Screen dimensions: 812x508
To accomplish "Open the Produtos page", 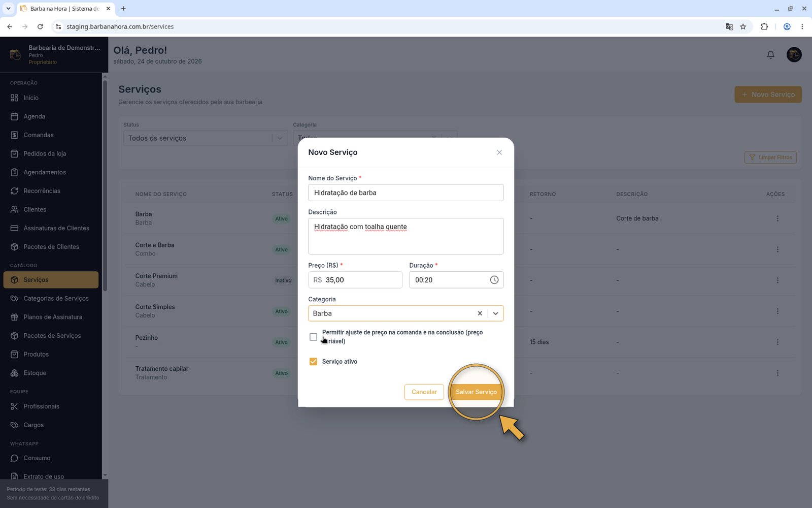I will click(x=51, y=354).
